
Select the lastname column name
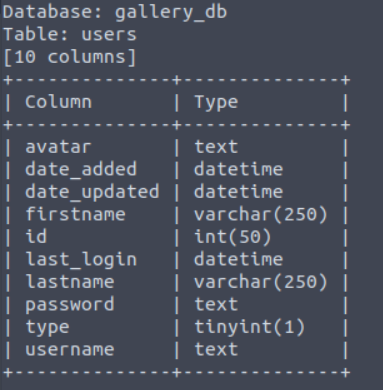pyautogui.click(x=70, y=282)
